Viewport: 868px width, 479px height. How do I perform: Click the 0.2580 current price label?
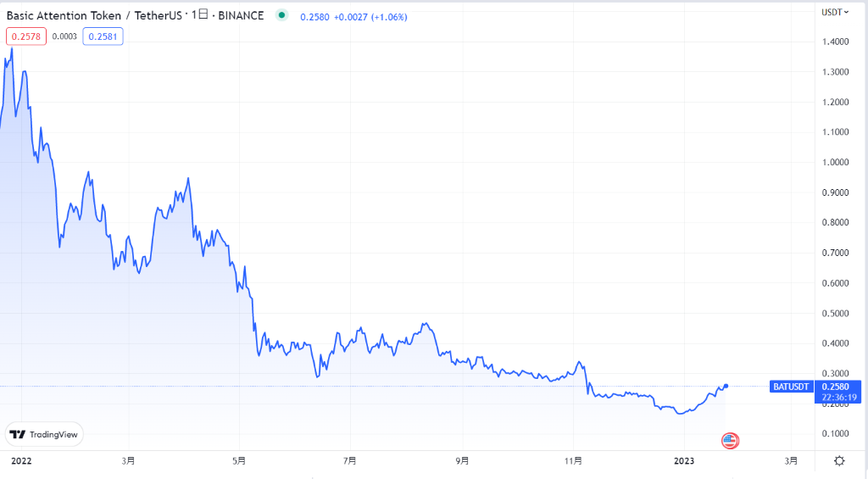(x=835, y=387)
